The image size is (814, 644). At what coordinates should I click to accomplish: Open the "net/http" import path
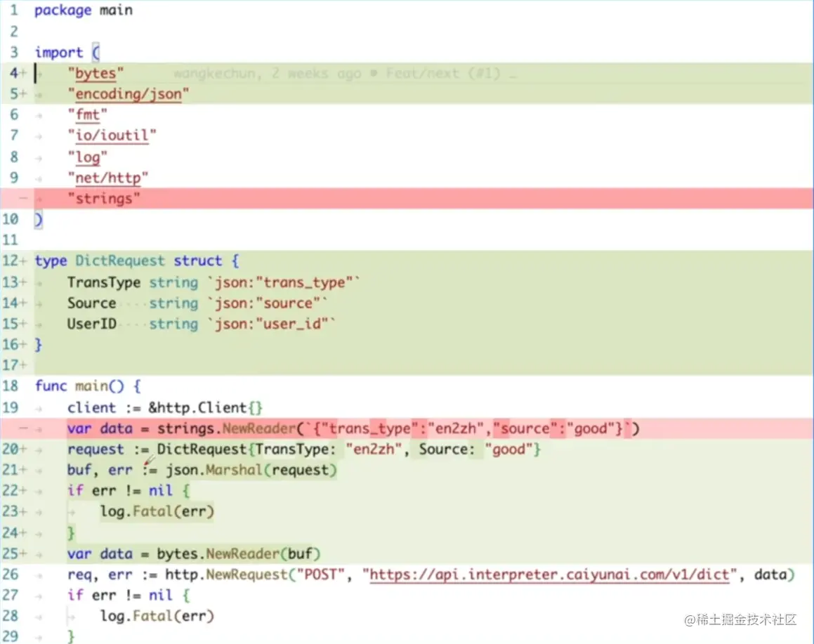108,178
